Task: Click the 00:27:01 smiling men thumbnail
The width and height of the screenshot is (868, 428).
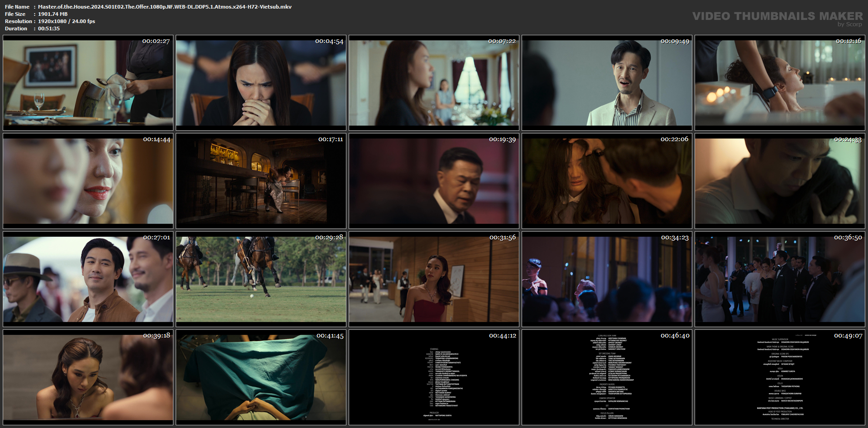Action: (88, 279)
